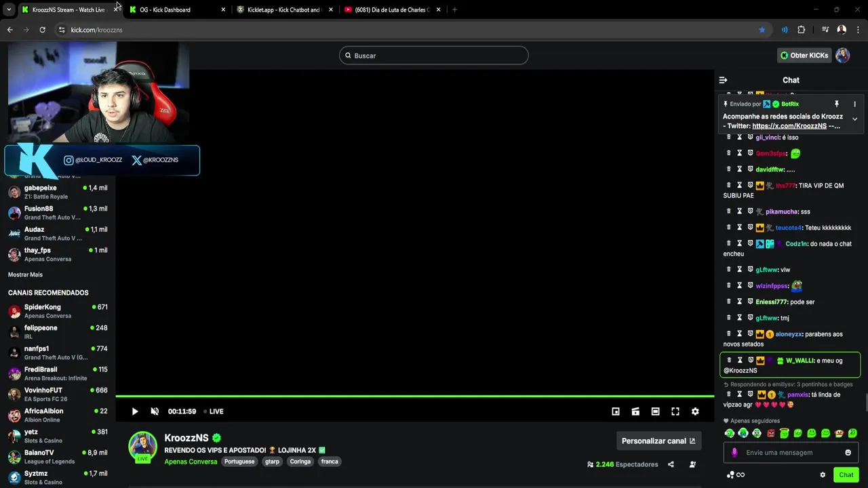This screenshot has width=868, height=488.
Task: Click the message input field in chat
Action: [791, 453]
